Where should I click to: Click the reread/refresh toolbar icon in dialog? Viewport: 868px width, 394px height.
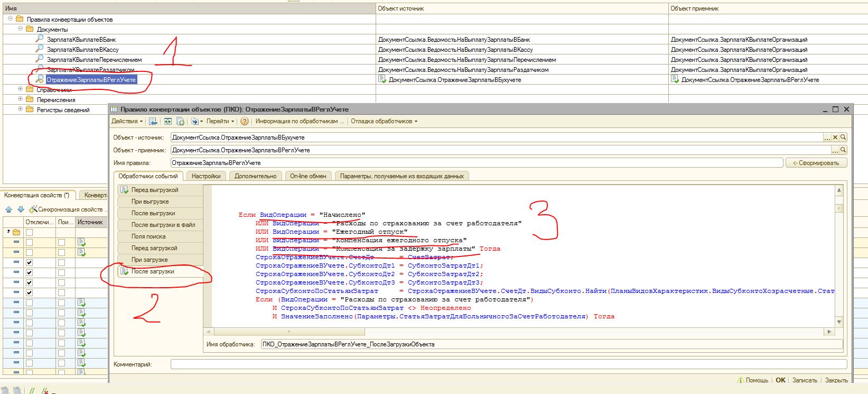click(x=167, y=121)
